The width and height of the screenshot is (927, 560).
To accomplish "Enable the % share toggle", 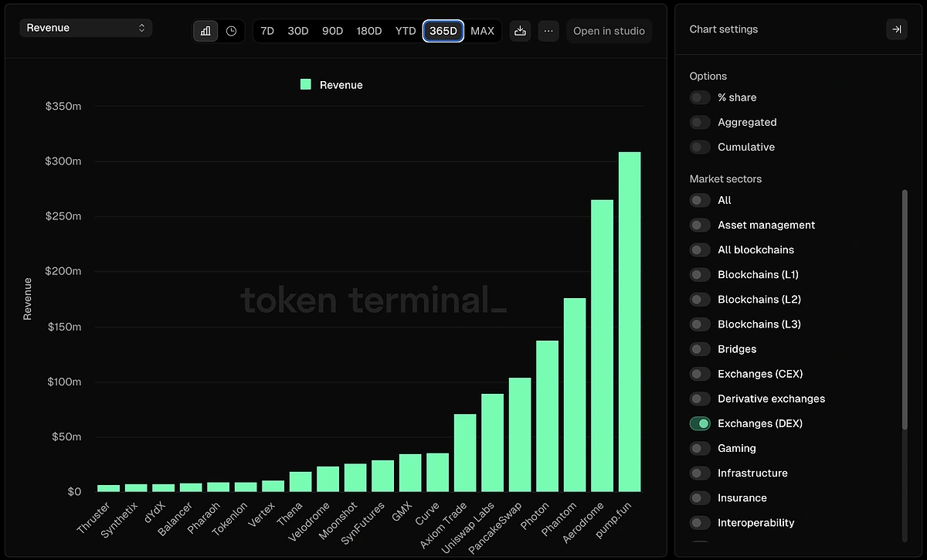I will click(700, 97).
